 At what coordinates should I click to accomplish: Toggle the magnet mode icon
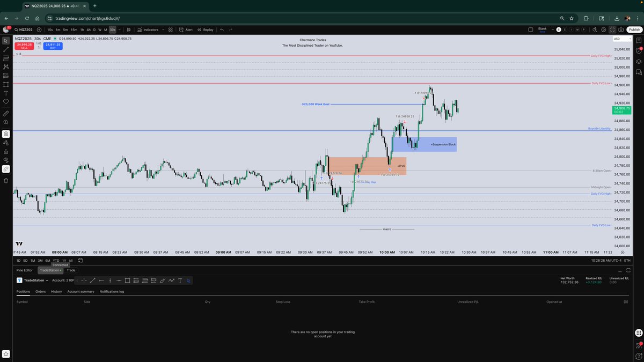click(6, 134)
